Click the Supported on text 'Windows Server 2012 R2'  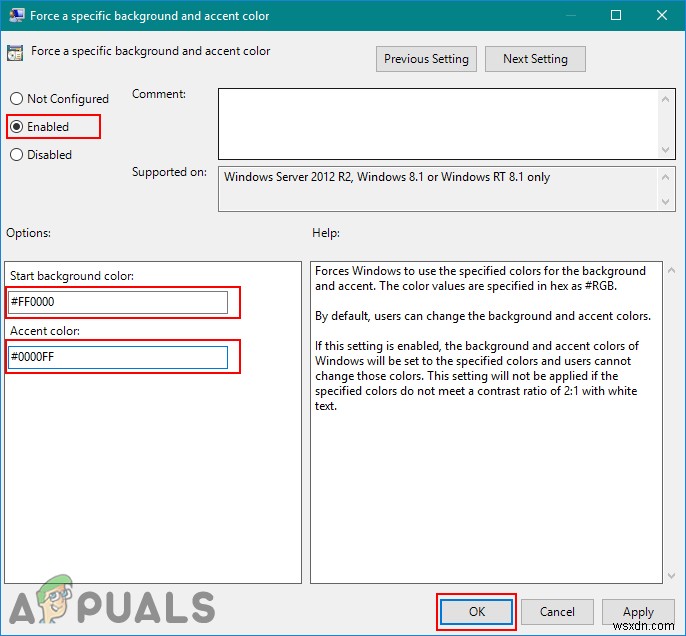pos(288,177)
